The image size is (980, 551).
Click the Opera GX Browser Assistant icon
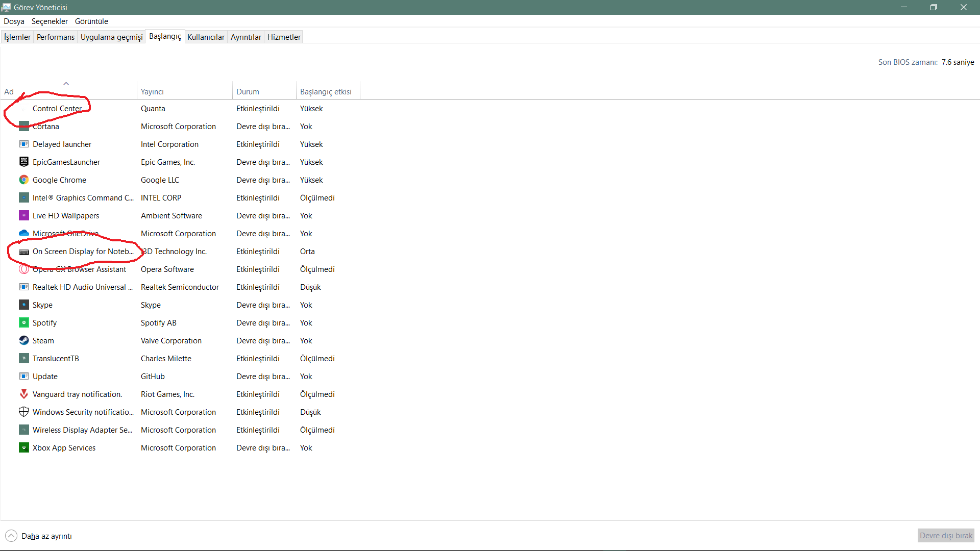coord(23,269)
